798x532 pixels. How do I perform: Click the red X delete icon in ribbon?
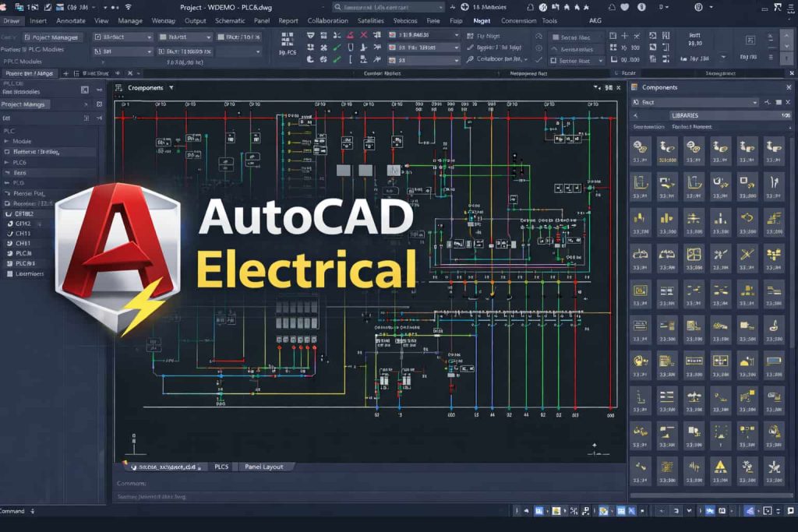coord(363,35)
